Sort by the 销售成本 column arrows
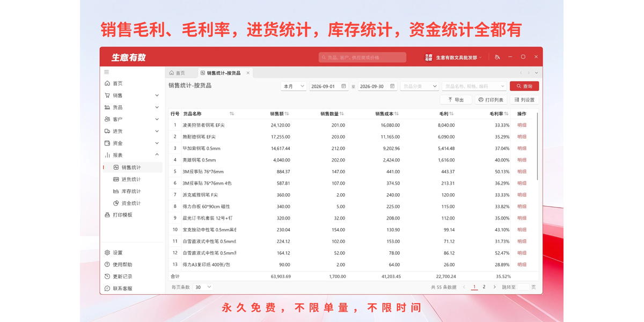The image size is (644, 322). [397, 114]
